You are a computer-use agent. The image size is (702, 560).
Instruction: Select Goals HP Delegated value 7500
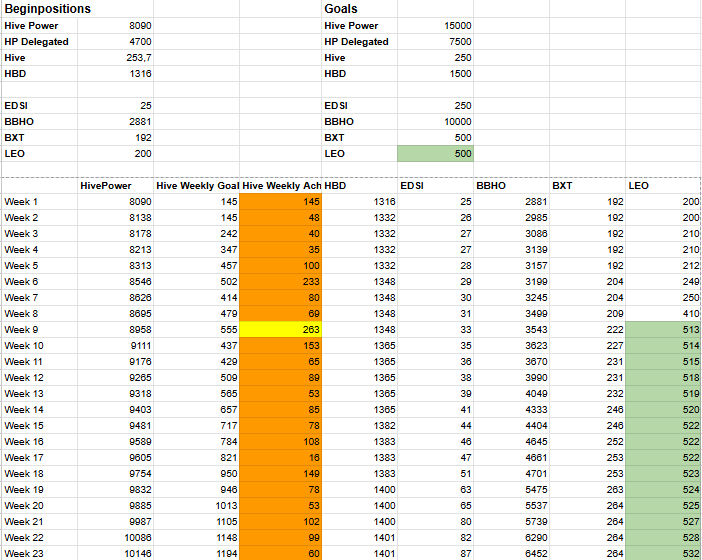tap(435, 42)
